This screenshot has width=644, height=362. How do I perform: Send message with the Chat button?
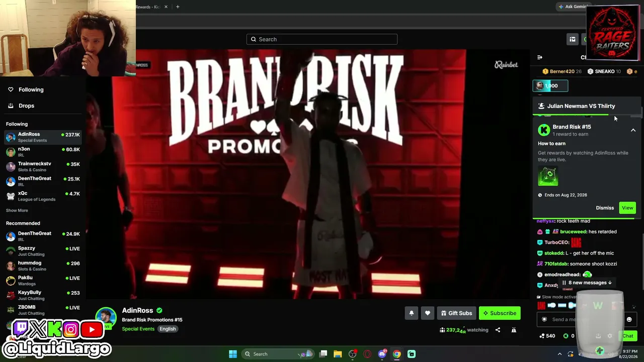pyautogui.click(x=628, y=336)
